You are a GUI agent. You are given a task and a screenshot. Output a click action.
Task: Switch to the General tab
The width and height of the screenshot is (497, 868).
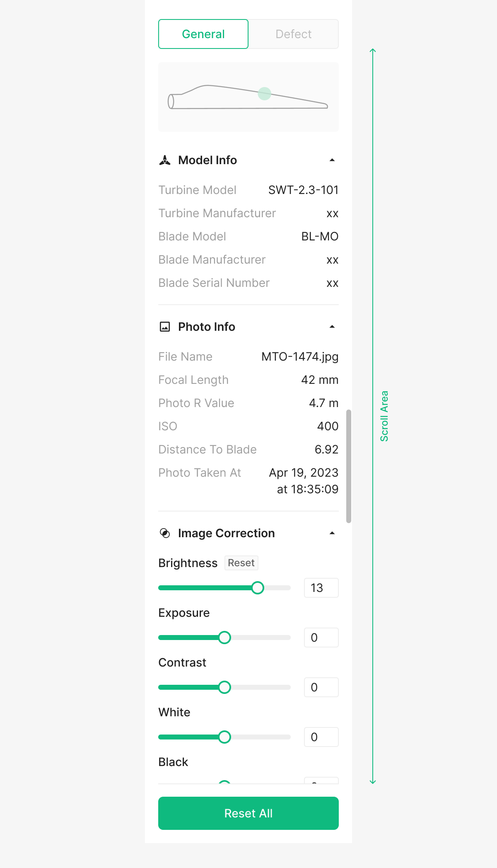(x=203, y=34)
